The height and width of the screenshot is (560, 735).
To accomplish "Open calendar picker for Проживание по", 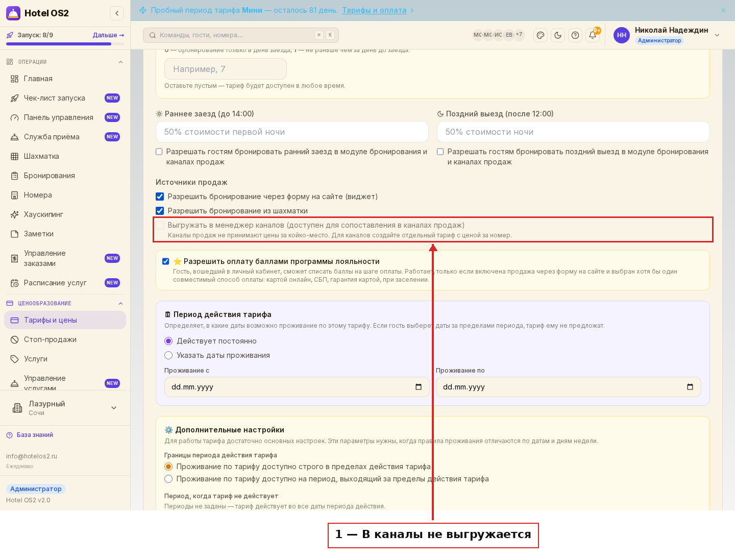I will (x=690, y=387).
